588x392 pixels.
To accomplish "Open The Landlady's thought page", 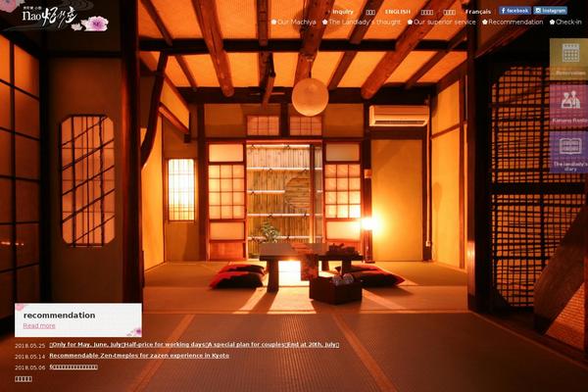I will [362, 23].
